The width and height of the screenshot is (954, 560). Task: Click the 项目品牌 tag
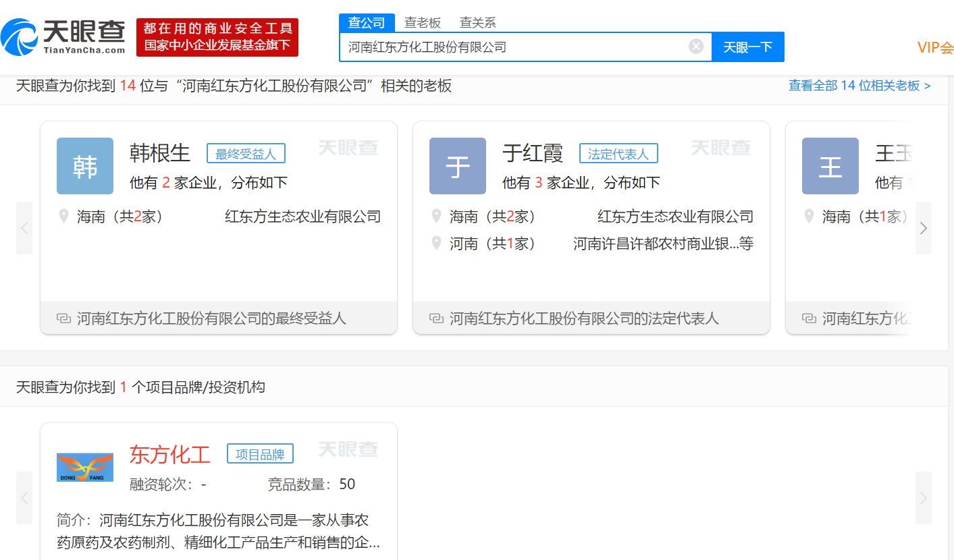pos(260,454)
